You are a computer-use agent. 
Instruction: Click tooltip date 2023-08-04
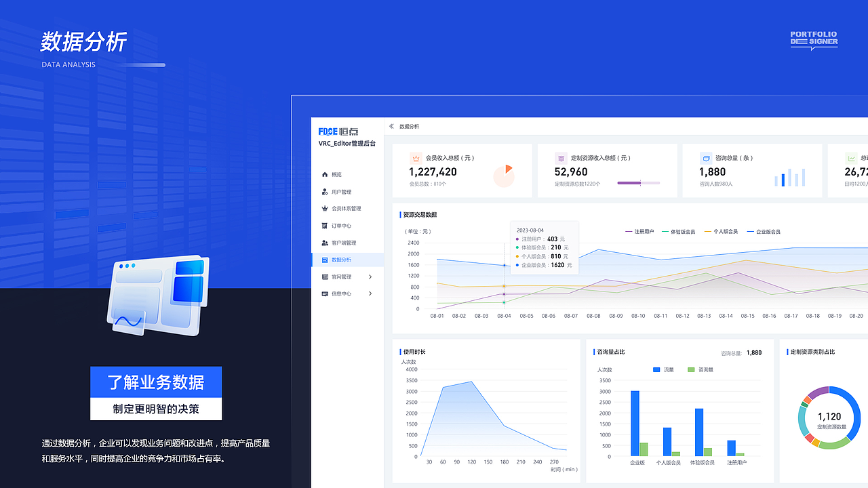(x=530, y=230)
